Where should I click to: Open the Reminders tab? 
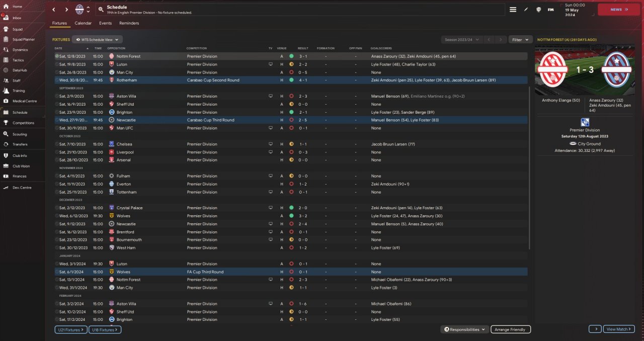tap(129, 23)
